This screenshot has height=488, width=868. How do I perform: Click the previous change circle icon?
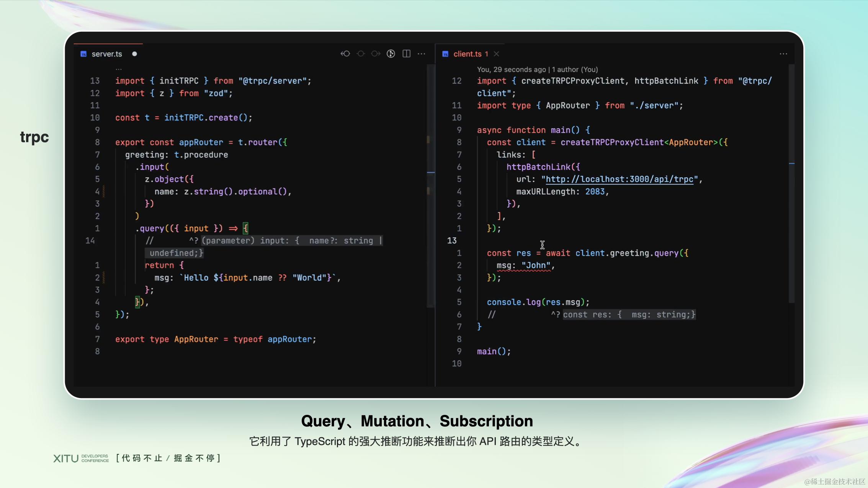point(361,54)
